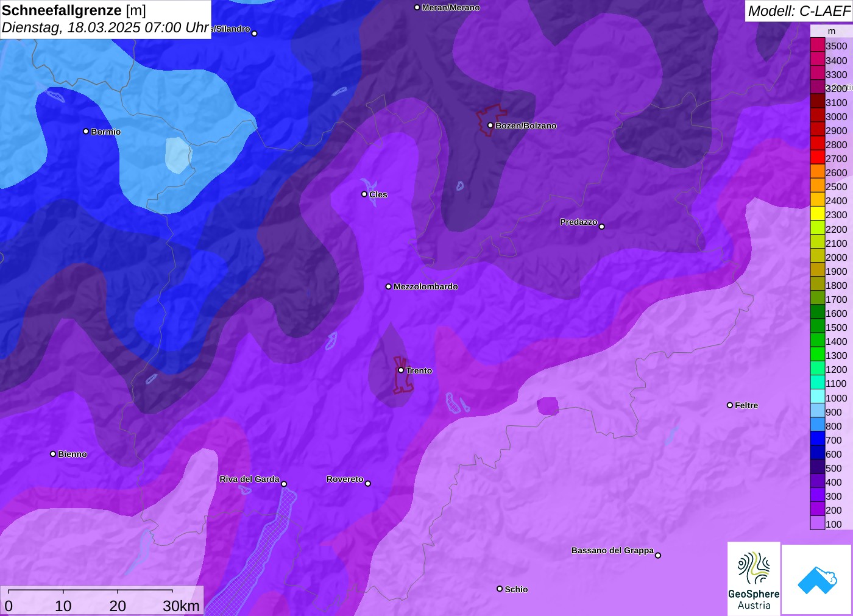Click the Meran/Merano location marker

(417, 7)
